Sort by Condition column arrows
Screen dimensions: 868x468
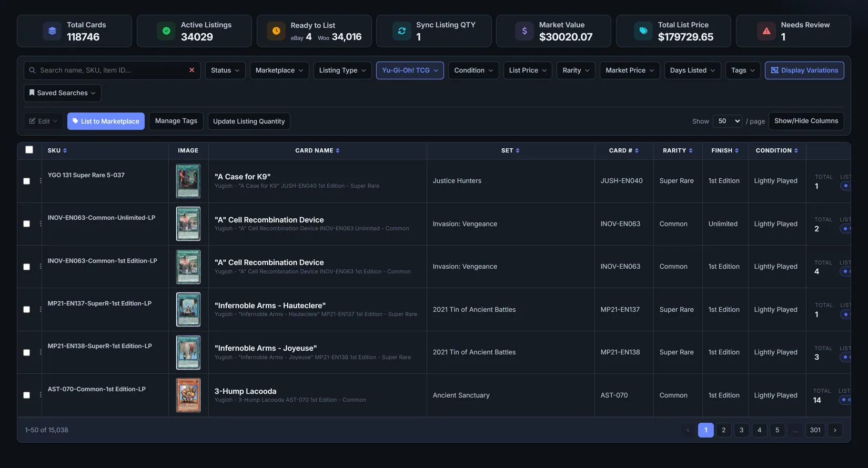click(x=796, y=150)
